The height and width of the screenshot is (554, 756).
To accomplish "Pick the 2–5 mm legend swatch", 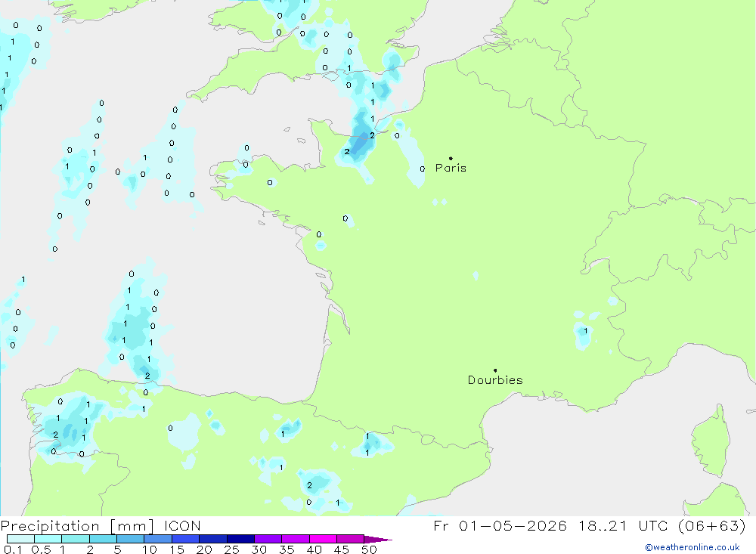I will coord(103,539).
